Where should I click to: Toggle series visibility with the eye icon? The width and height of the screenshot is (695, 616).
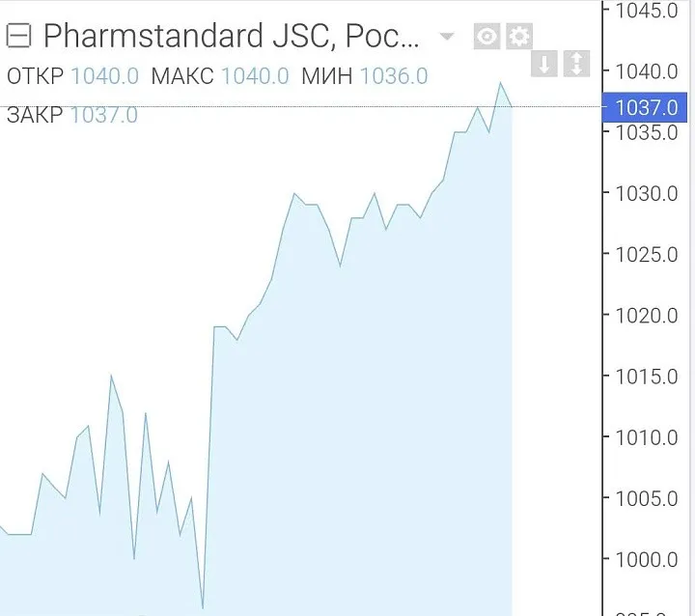pos(486,36)
